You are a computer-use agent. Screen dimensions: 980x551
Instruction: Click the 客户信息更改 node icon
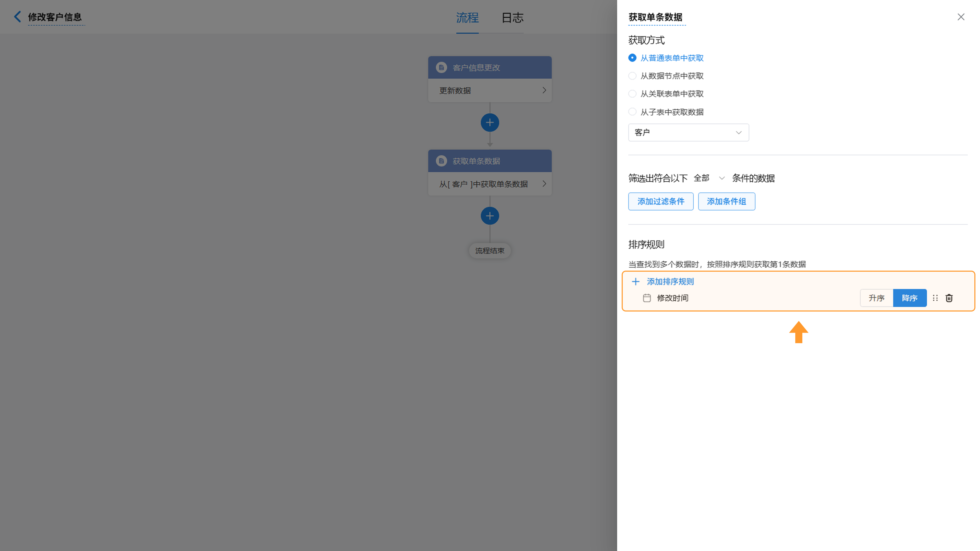tap(441, 67)
